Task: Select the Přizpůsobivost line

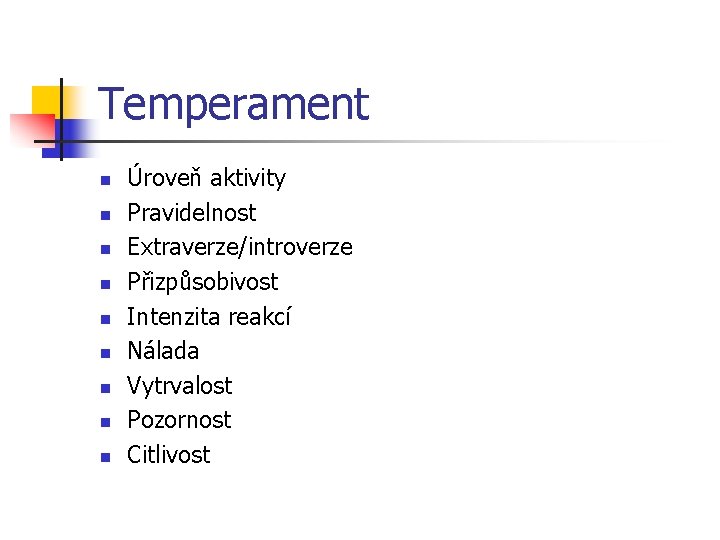Action: [x=202, y=282]
